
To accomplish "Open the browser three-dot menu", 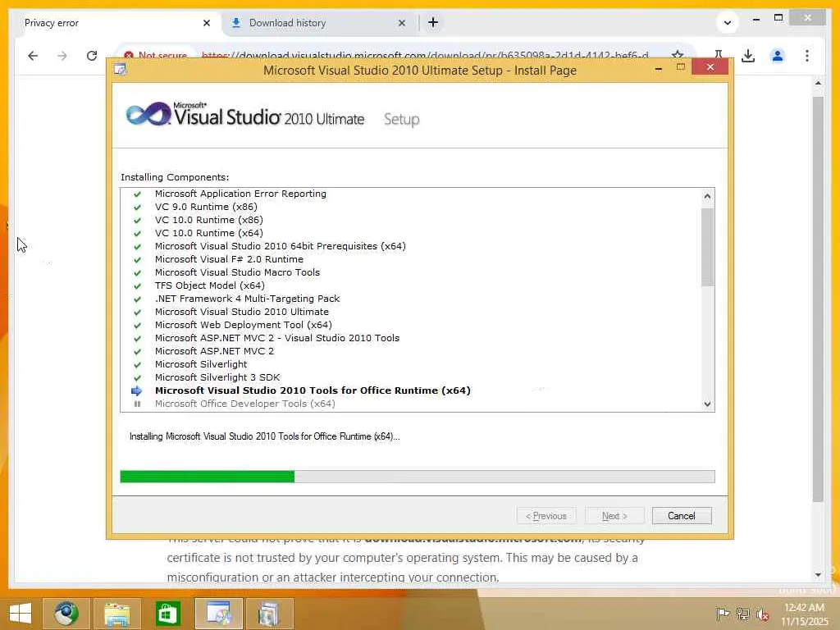I will click(x=807, y=56).
